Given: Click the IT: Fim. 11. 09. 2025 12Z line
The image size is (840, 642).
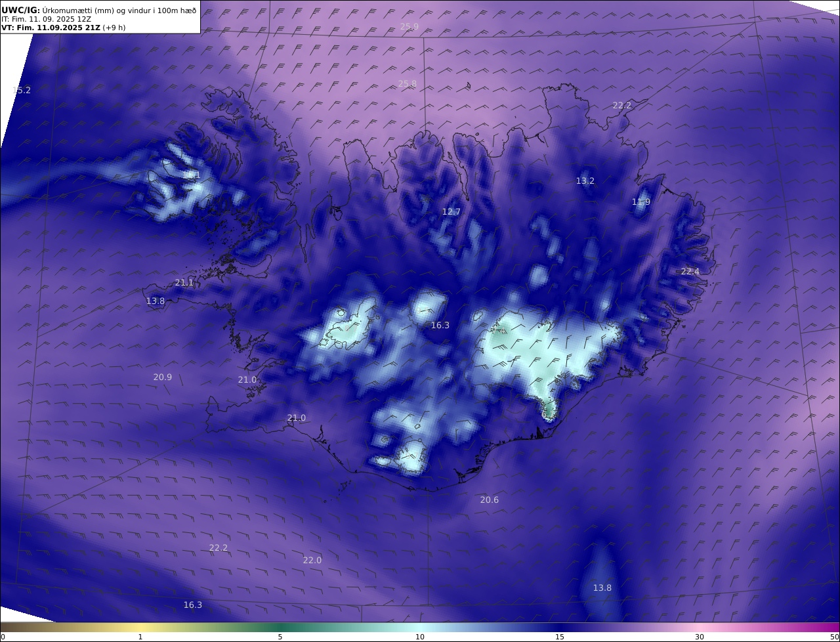Looking at the screenshot, I should [x=47, y=19].
